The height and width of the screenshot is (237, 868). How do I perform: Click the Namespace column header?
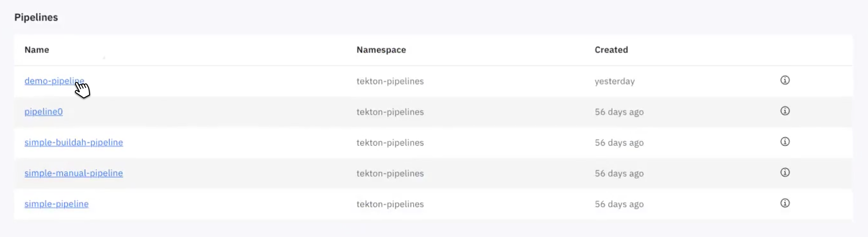382,49
